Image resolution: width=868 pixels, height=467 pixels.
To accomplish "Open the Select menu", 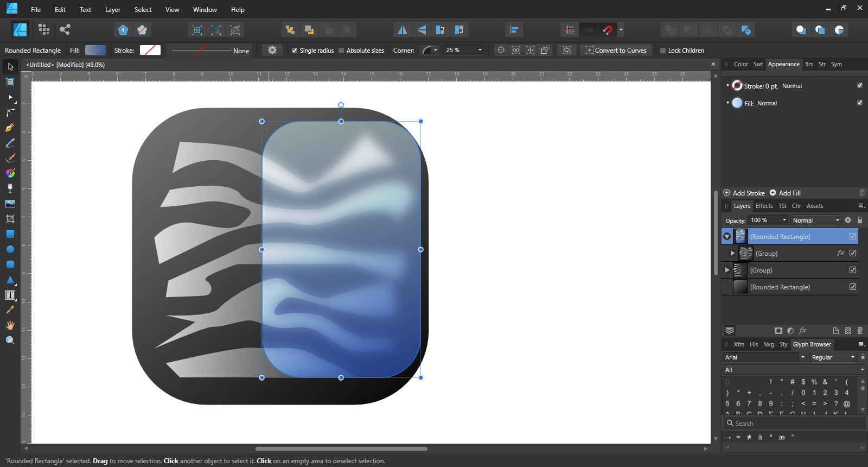I will click(x=143, y=10).
